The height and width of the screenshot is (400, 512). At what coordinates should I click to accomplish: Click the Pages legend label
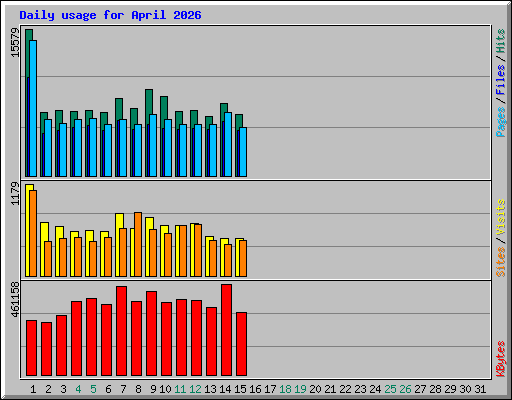click(501, 122)
